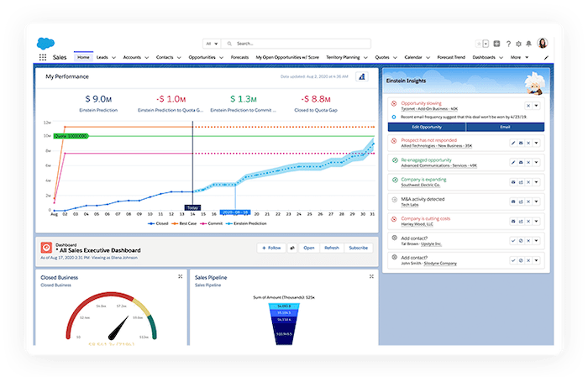Expand the Opportunities tab dropdown

coord(220,57)
